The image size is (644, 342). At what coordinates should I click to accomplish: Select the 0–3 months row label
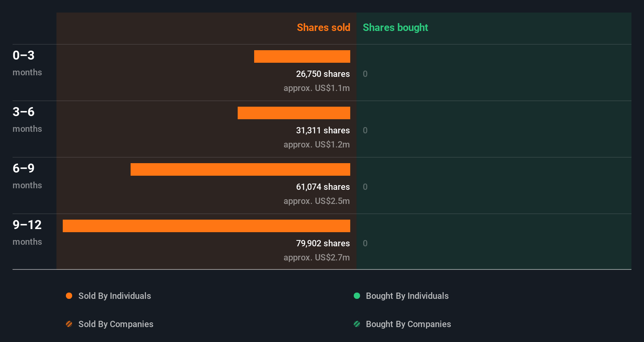coord(27,63)
